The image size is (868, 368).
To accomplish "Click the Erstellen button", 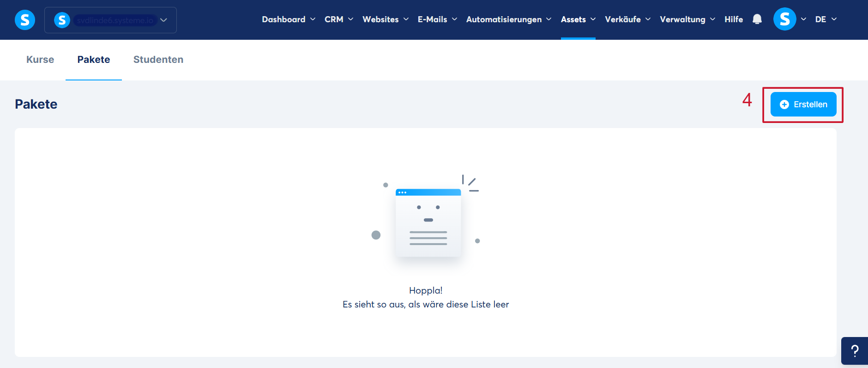I will [803, 104].
